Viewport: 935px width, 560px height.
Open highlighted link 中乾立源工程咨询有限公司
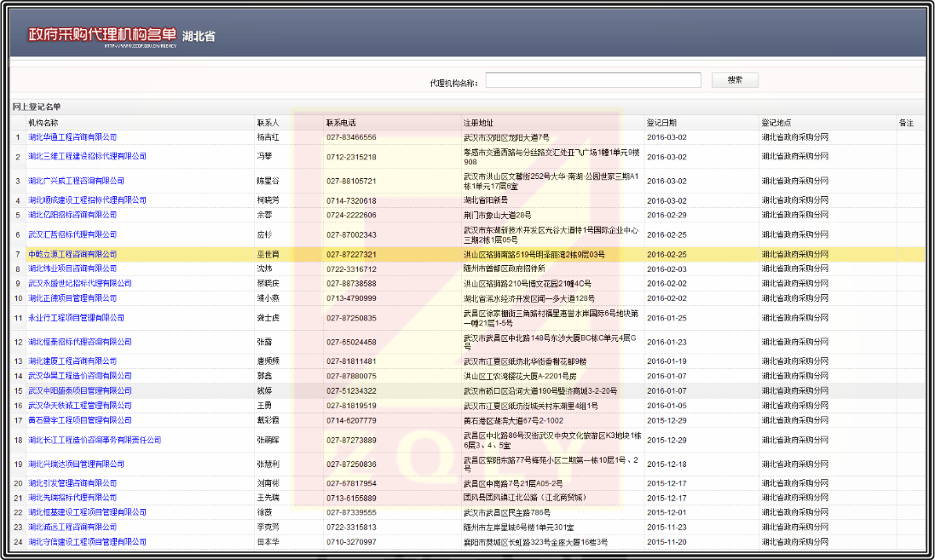[72, 254]
